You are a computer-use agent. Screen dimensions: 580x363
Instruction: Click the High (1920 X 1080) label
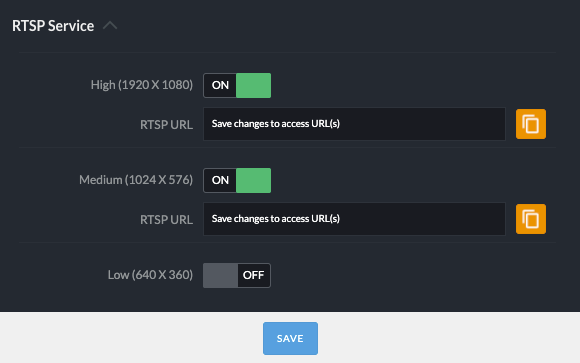coord(142,85)
